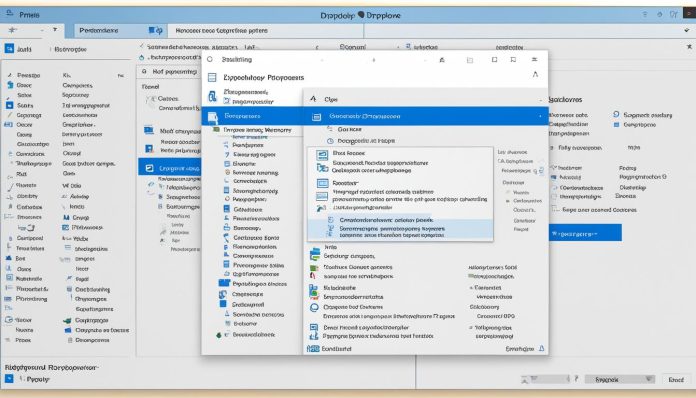The width and height of the screenshot is (696, 398).
Task: Toggle the Eepe oner ocenerd Cocteres checkbox
Action: 554,209
